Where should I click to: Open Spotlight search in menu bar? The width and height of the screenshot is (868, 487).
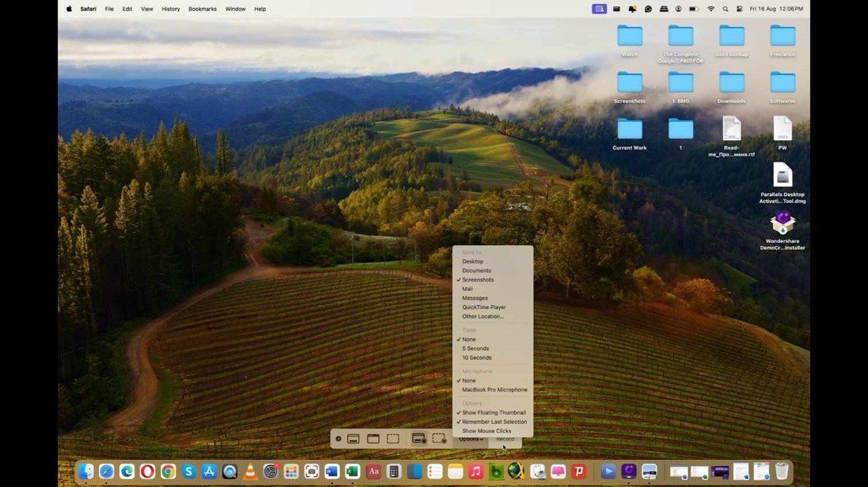(725, 9)
